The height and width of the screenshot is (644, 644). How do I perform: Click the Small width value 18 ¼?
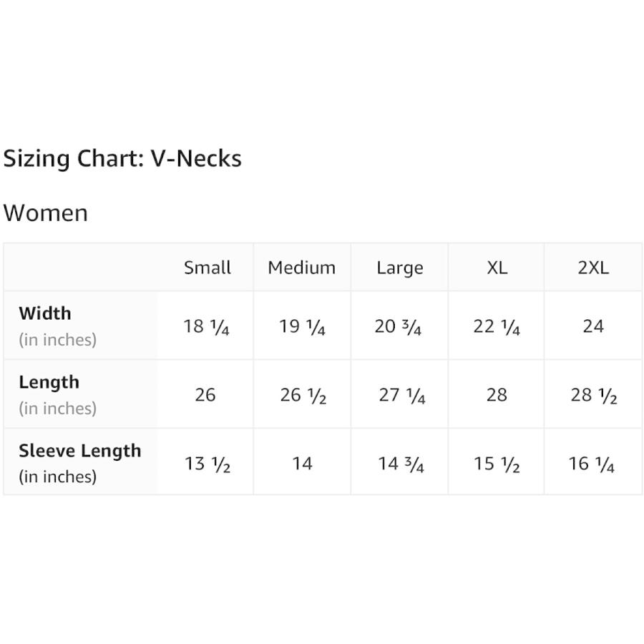[x=206, y=327]
